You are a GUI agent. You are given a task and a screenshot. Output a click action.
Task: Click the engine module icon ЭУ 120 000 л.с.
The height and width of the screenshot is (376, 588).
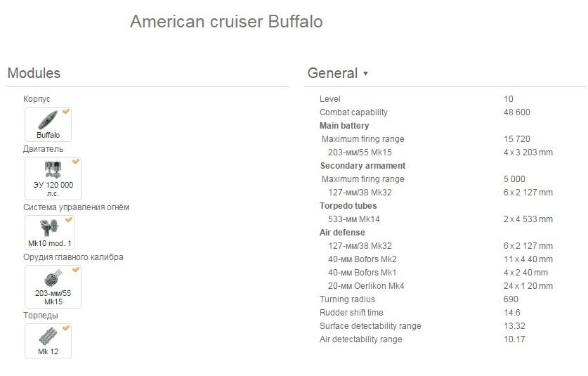pos(53,179)
